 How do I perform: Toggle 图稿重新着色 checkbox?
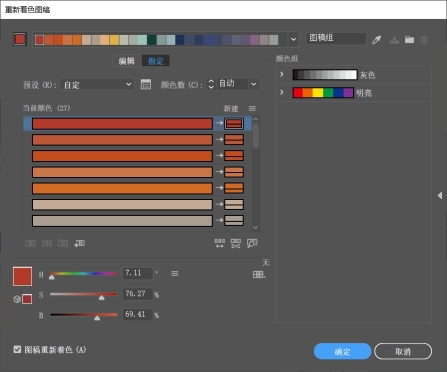17,349
